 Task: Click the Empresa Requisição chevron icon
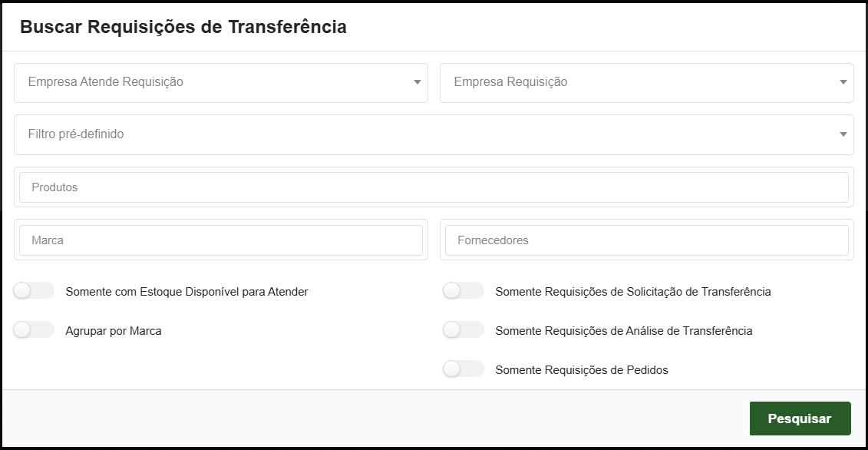pos(843,82)
